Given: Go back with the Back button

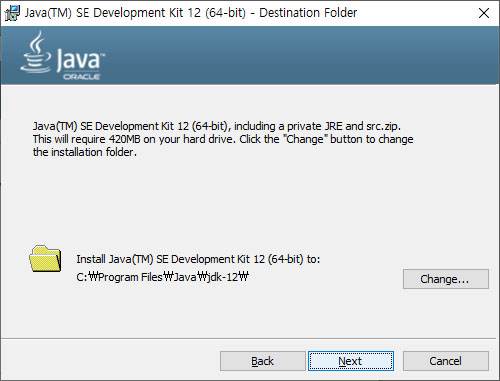Looking at the screenshot, I should 263,361.
